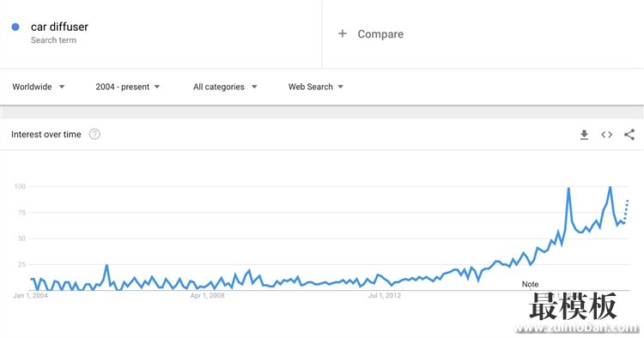644x338 pixels.
Task: Change the Web Search type dropdown
Action: tap(315, 87)
